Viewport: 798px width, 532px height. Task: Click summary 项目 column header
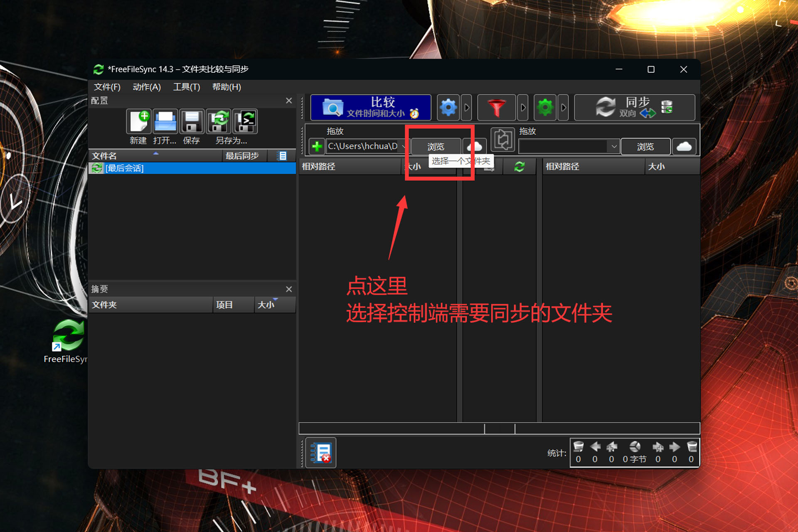coord(234,305)
